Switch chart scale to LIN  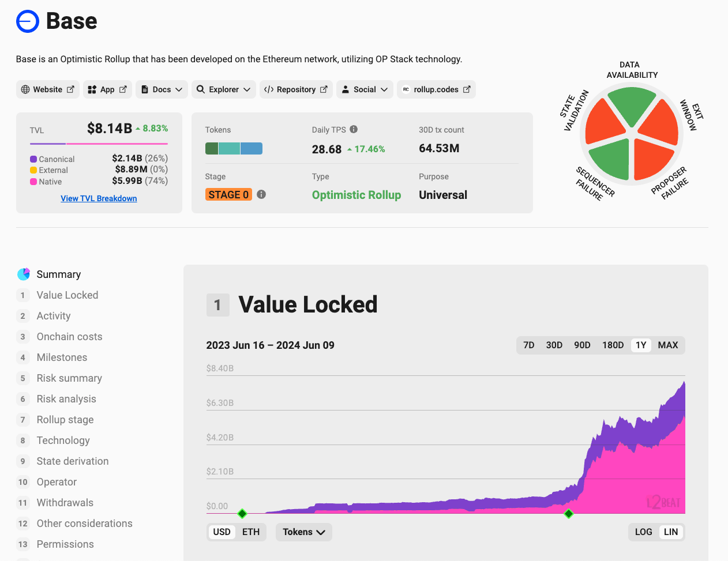coord(671,532)
